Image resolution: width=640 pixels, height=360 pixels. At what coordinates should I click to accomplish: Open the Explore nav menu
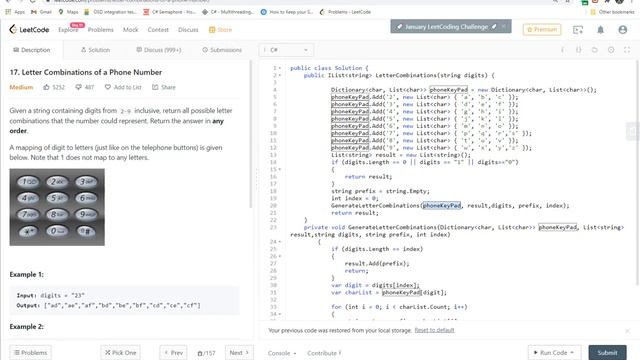pyautogui.click(x=68, y=30)
